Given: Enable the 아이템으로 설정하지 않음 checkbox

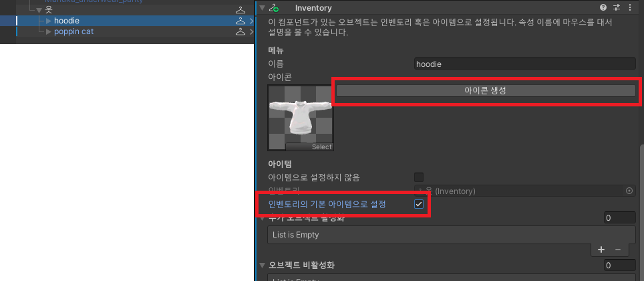Looking at the screenshot, I should (x=419, y=177).
